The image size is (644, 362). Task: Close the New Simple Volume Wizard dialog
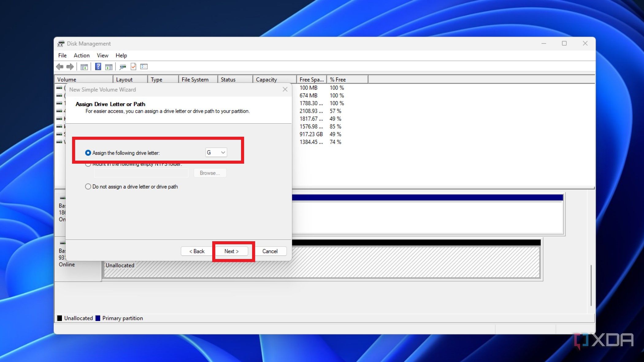(285, 89)
